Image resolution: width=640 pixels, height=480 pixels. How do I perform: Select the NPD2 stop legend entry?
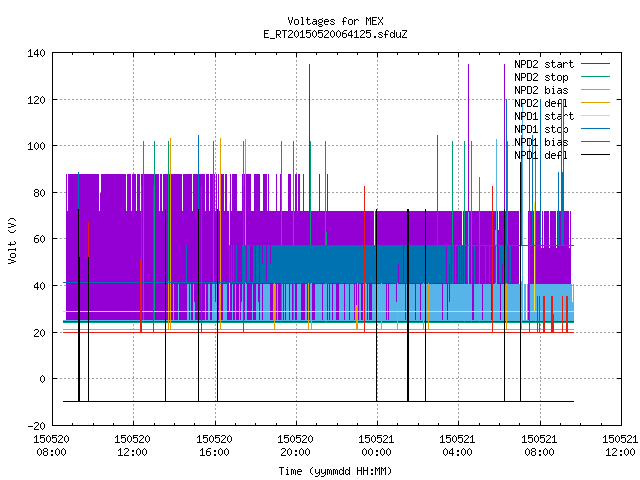tap(541, 77)
